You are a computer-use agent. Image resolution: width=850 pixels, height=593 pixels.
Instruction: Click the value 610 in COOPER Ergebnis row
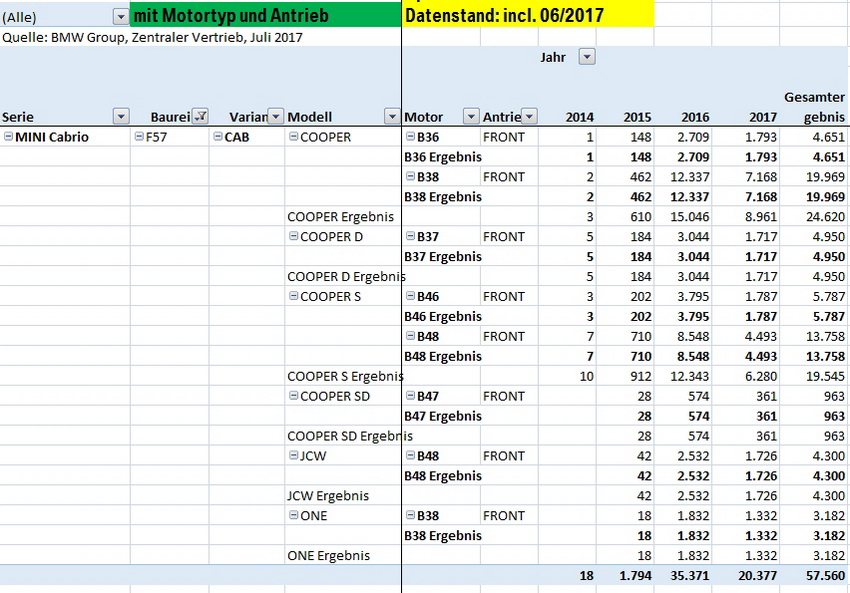point(641,217)
